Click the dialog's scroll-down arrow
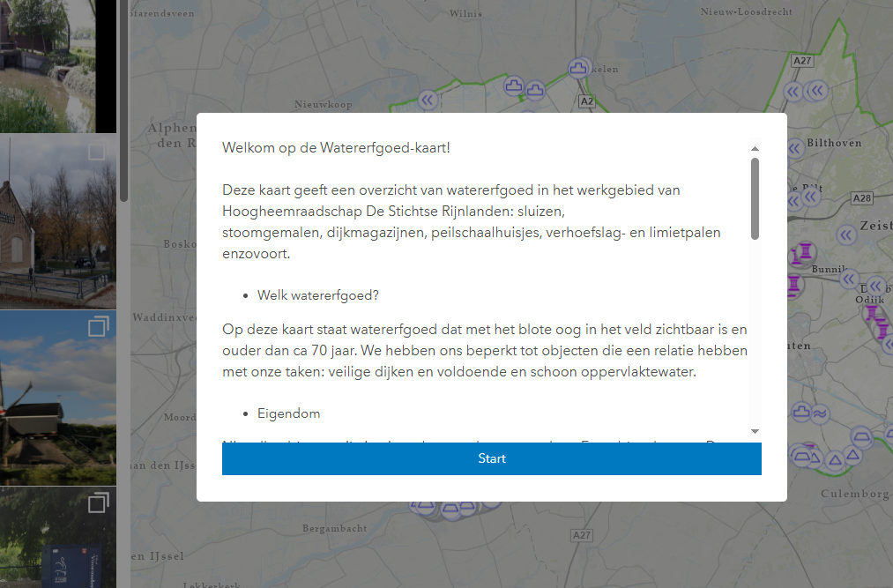Screen dimensions: 893x588 click(x=755, y=431)
